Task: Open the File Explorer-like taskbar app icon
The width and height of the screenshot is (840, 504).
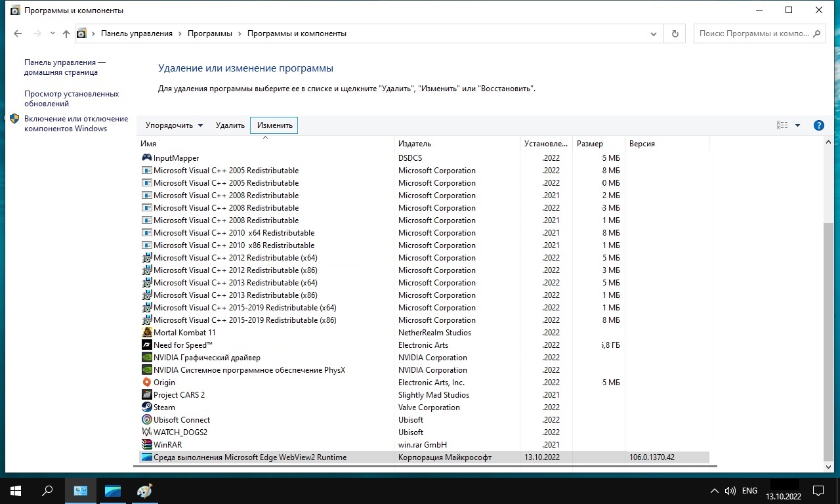Action: [x=112, y=490]
